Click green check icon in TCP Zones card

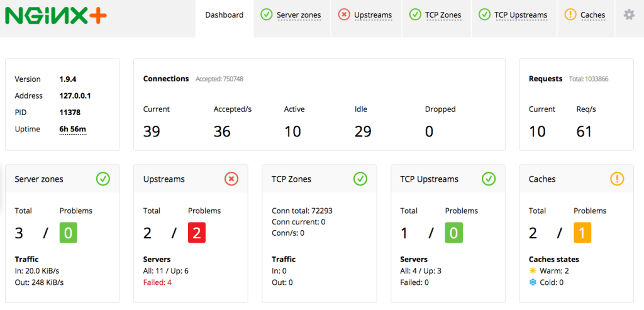point(360,179)
